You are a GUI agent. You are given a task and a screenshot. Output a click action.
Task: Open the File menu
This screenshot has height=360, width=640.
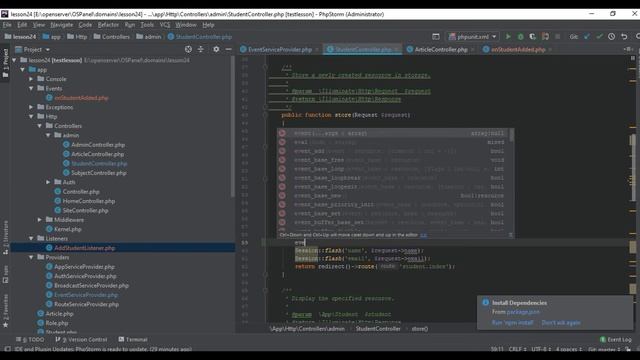7,25
